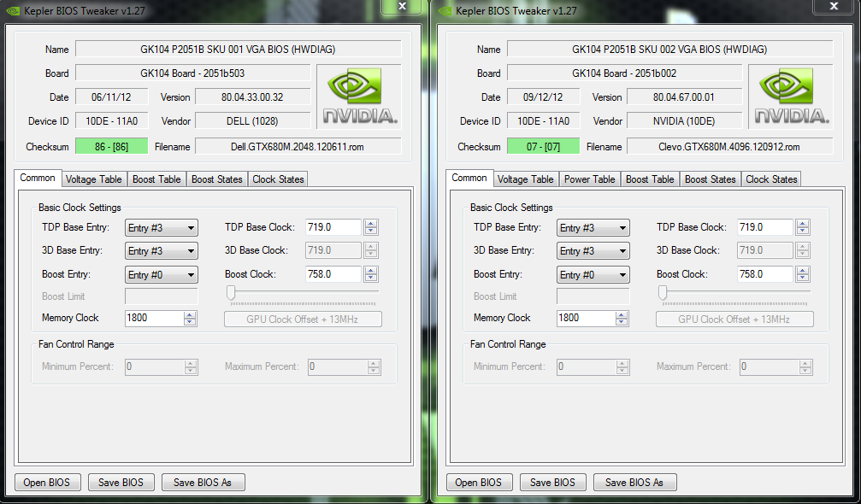Click vendor NVIDIA (10DE) field
This screenshot has height=504, width=861.
click(684, 120)
